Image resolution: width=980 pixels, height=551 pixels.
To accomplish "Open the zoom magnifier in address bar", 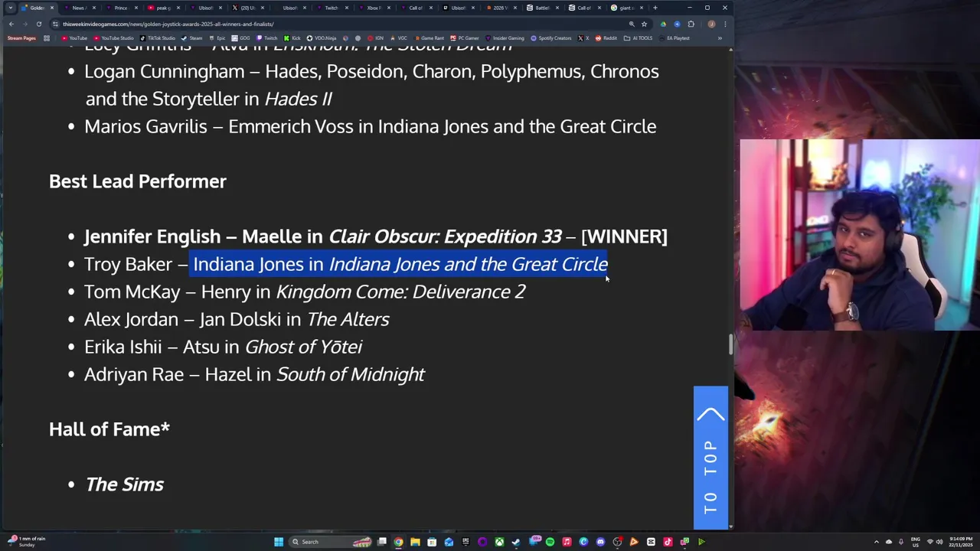I will (x=632, y=24).
